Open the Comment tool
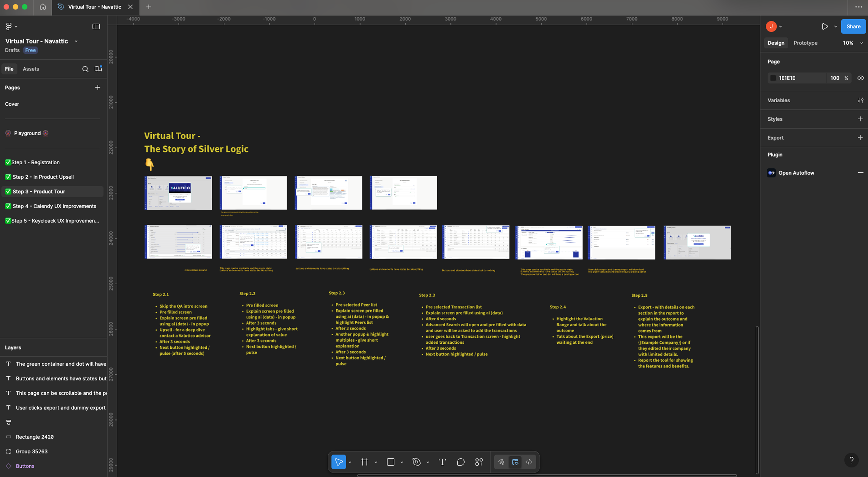The image size is (868, 477). click(461, 462)
